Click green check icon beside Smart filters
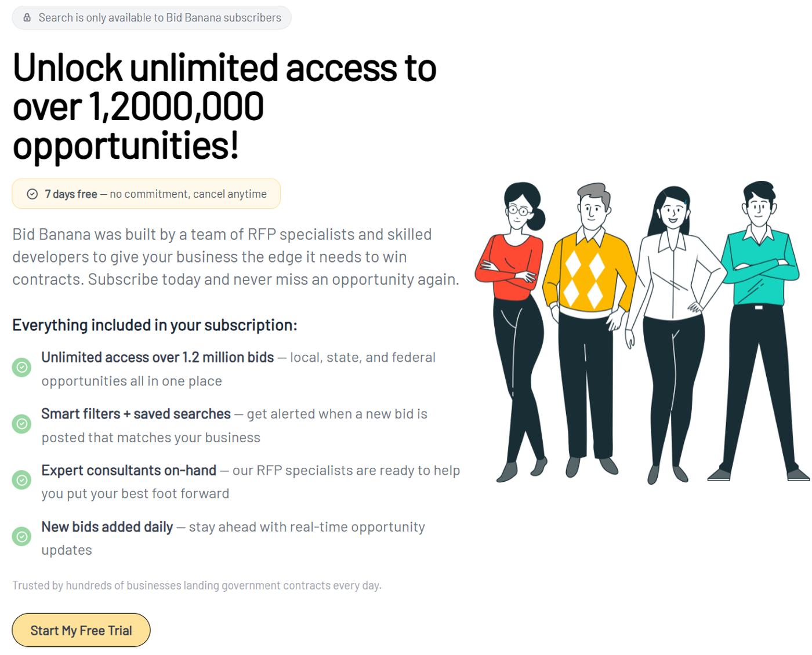The image size is (812, 655). click(x=22, y=424)
